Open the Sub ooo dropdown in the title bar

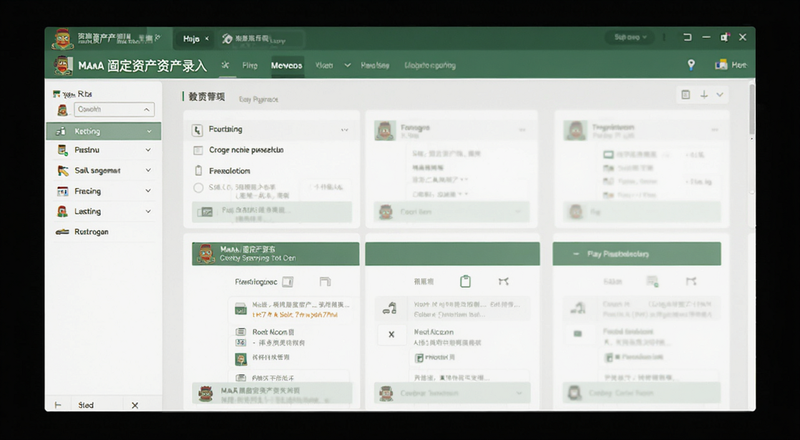[630, 37]
